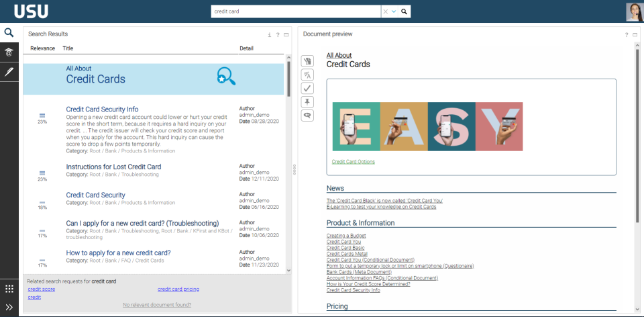Open the search view in the left sidebar
Screen dimensions: 644x317
[x=9, y=32]
